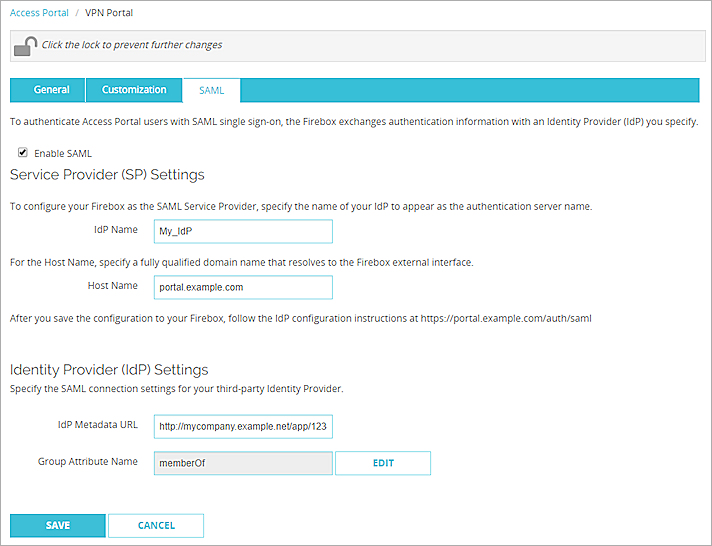Click the IdP Metadata URL label
Screen dimensions: 712x546
(97, 425)
